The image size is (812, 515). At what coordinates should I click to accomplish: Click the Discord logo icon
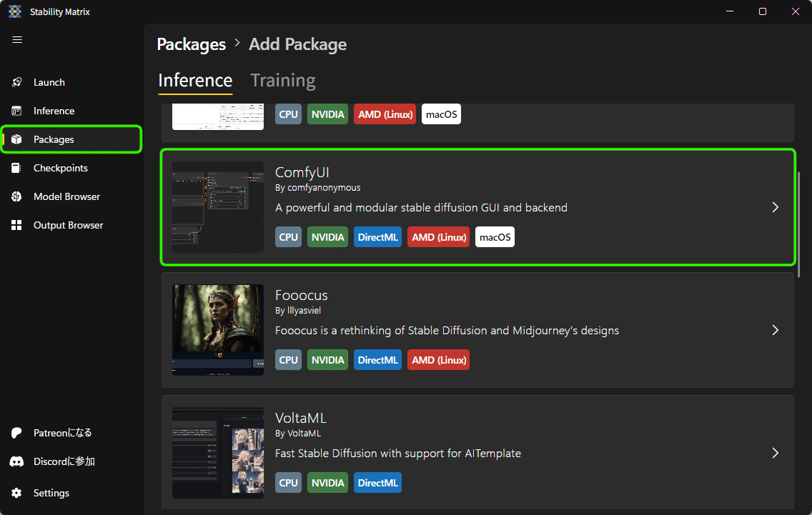[16, 461]
